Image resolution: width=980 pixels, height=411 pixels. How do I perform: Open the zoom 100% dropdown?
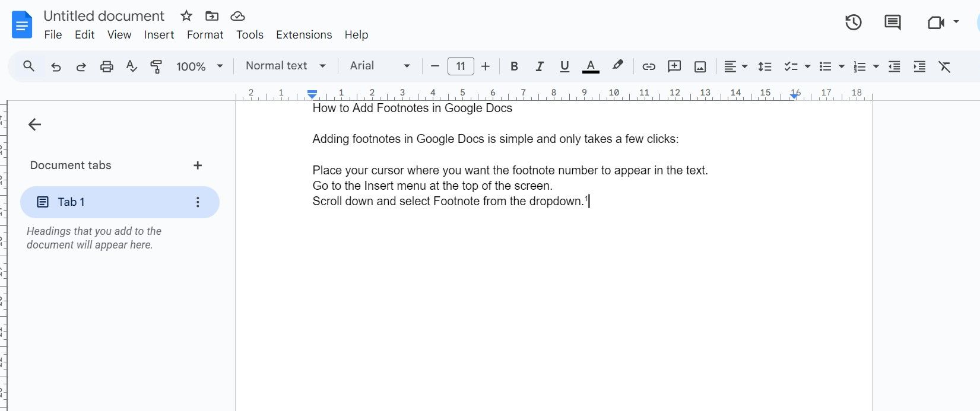pos(199,66)
